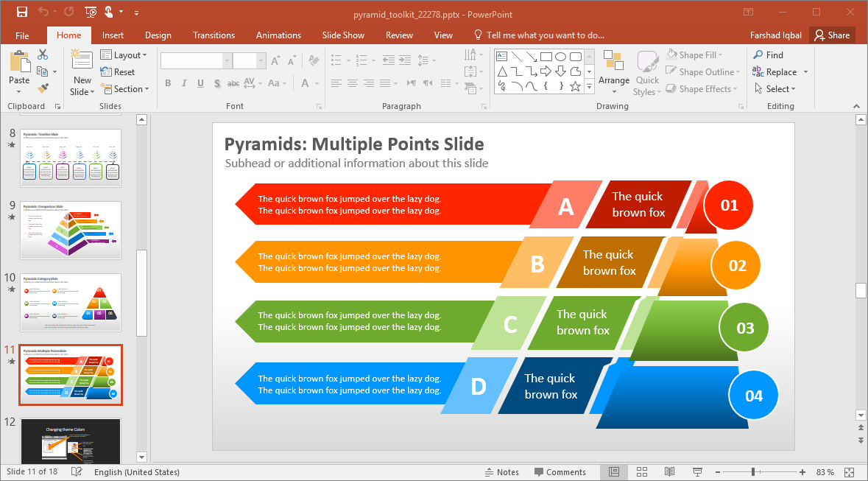Open Reading View from status bar

[669, 472]
